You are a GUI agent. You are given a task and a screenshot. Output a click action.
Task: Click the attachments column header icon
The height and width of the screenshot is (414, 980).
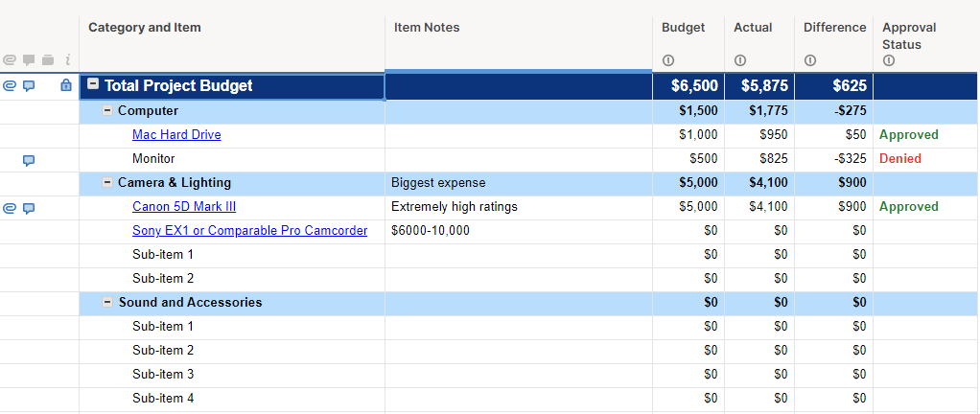[x=10, y=61]
